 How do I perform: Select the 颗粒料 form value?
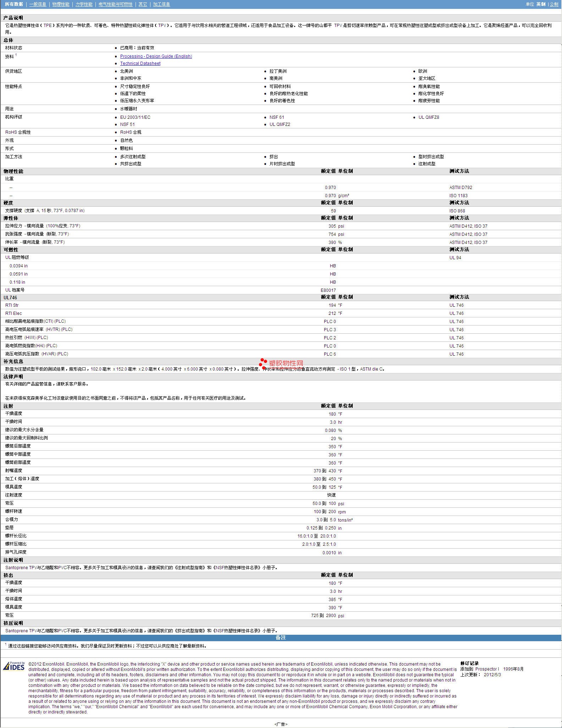click(x=126, y=149)
